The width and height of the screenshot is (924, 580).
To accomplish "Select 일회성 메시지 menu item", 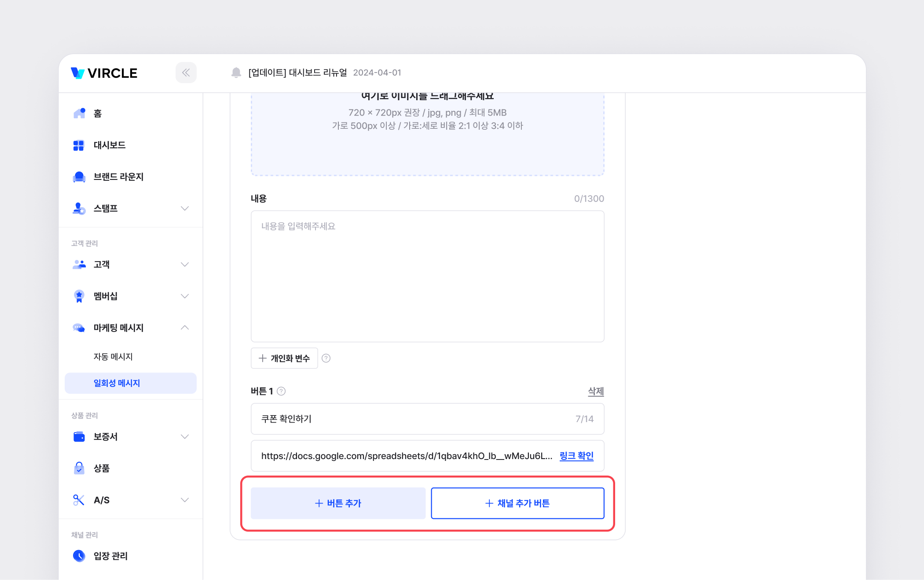I will tap(117, 383).
